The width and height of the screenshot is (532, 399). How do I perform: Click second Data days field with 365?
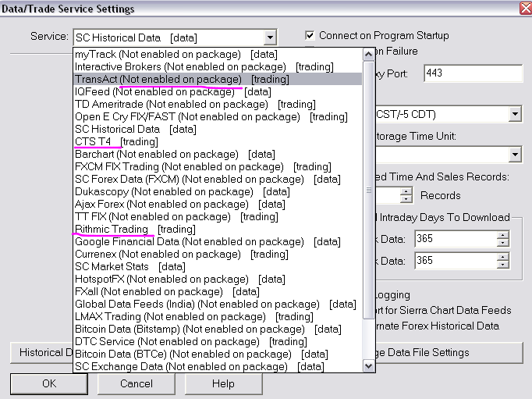[456, 261]
